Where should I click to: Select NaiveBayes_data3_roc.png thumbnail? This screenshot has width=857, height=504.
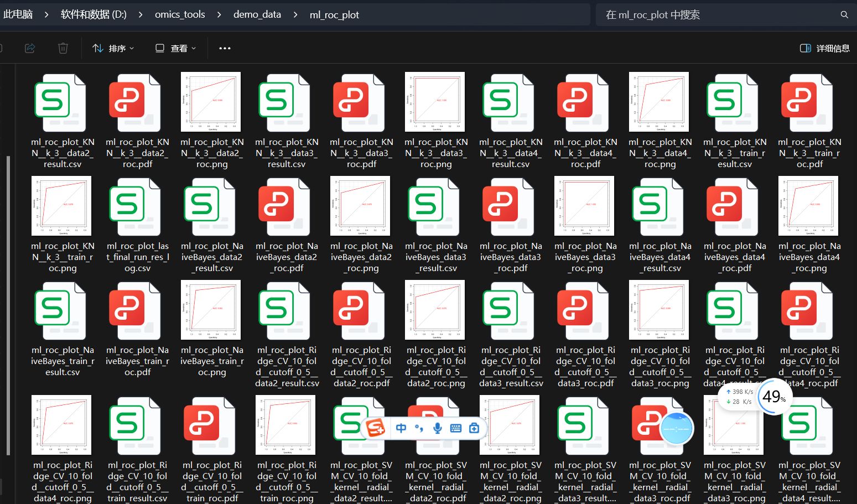point(584,206)
